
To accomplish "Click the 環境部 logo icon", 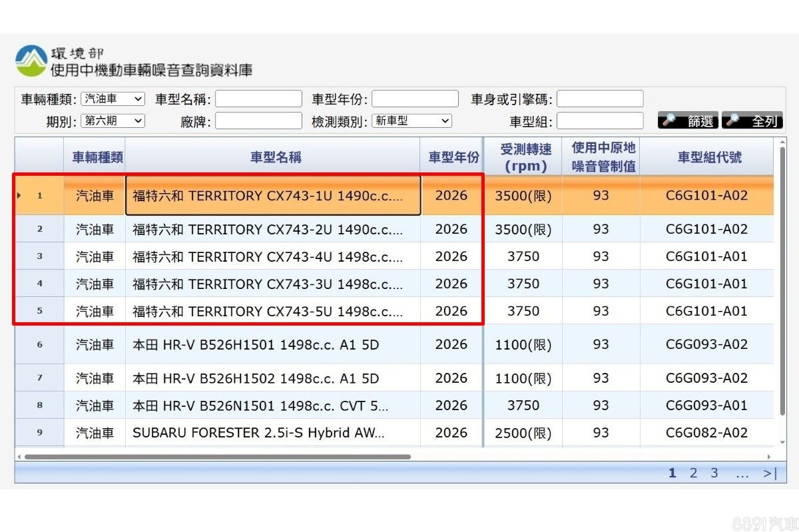I will (x=31, y=61).
